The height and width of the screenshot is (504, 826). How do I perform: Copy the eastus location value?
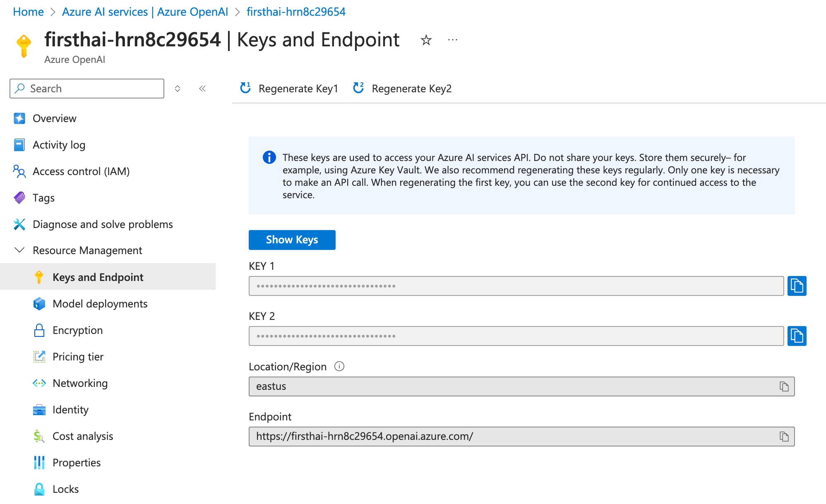[784, 386]
